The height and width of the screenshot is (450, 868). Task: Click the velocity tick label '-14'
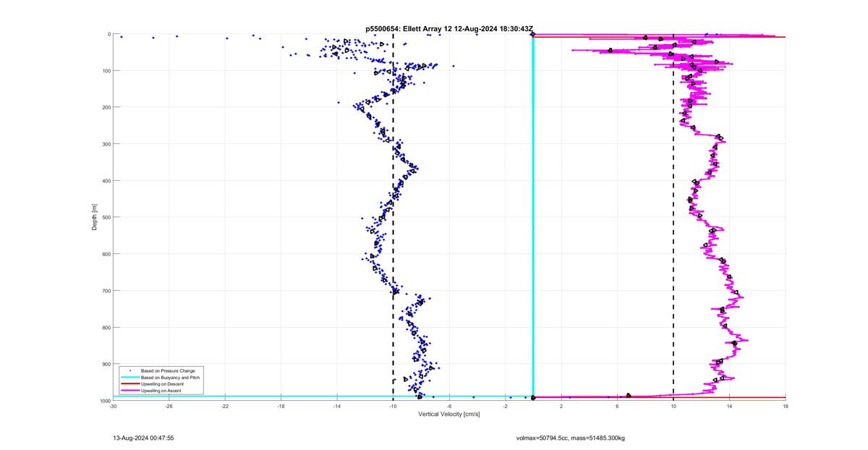point(337,407)
